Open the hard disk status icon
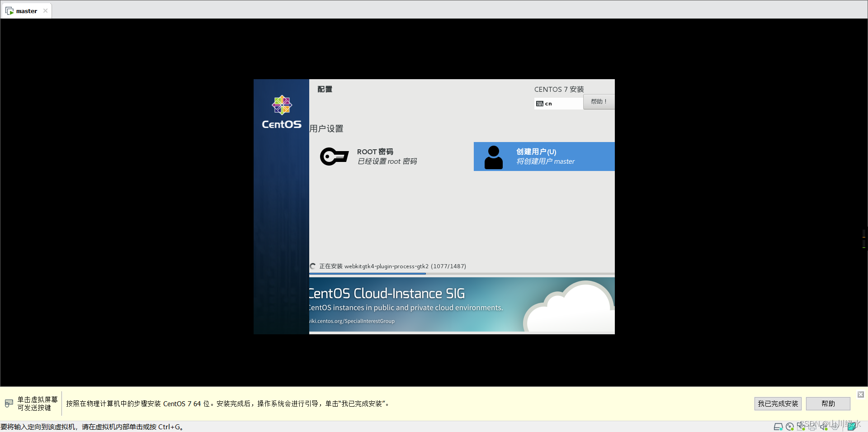The width and height of the screenshot is (868, 432). (x=778, y=426)
